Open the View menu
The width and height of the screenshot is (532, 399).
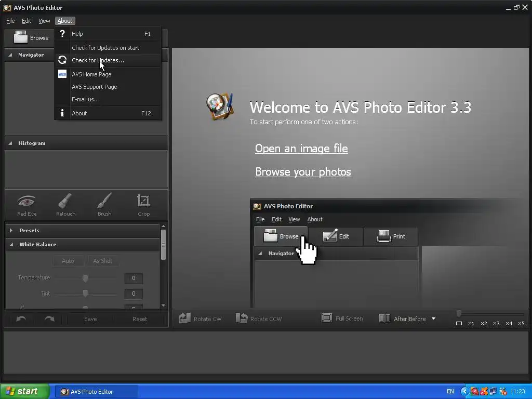click(44, 21)
